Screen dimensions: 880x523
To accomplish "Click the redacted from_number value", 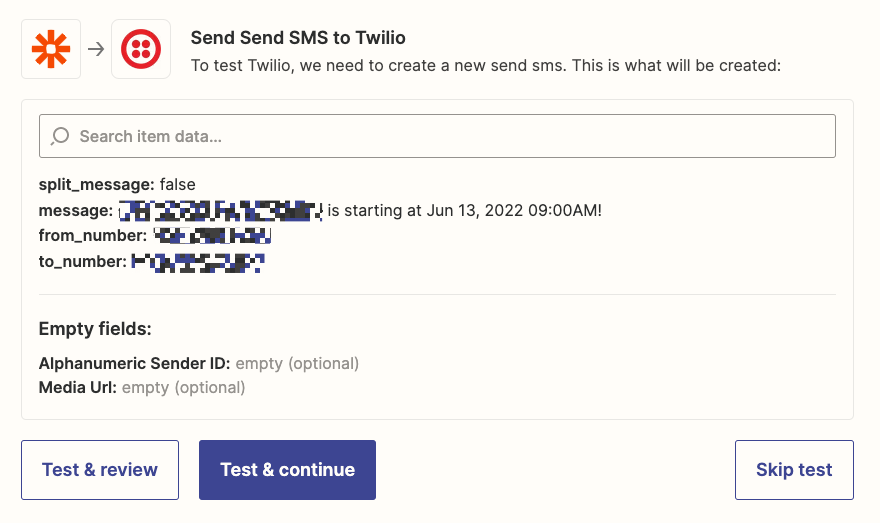I will (x=213, y=236).
